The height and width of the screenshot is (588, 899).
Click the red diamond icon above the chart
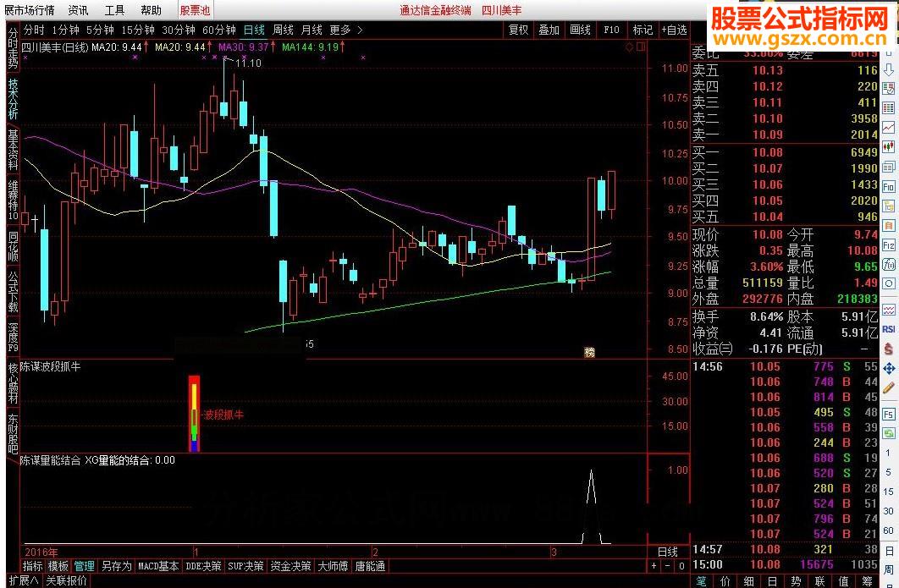630,47
